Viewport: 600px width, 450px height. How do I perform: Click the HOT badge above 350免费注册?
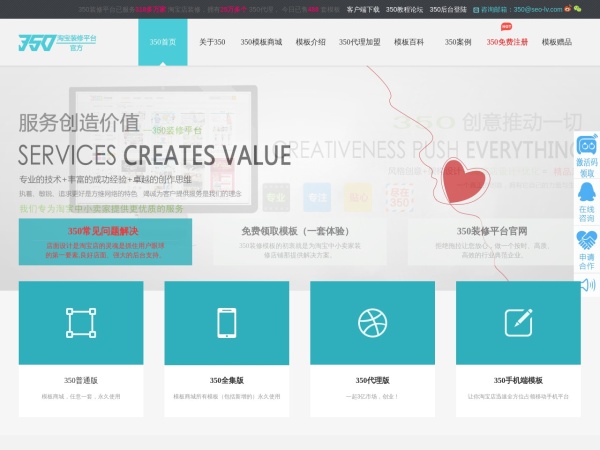tap(506, 26)
